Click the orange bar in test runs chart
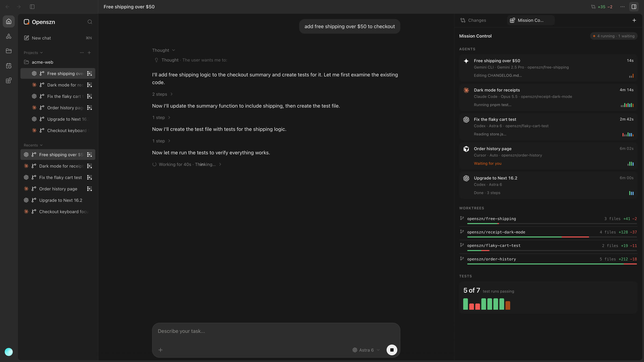This screenshot has width=644, height=362. (508, 305)
